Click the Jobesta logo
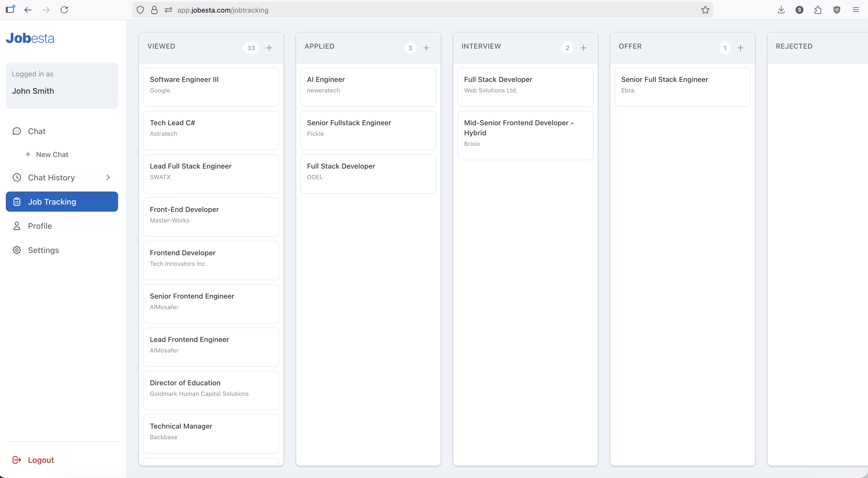Screen dimensions: 868x478 coord(30,38)
